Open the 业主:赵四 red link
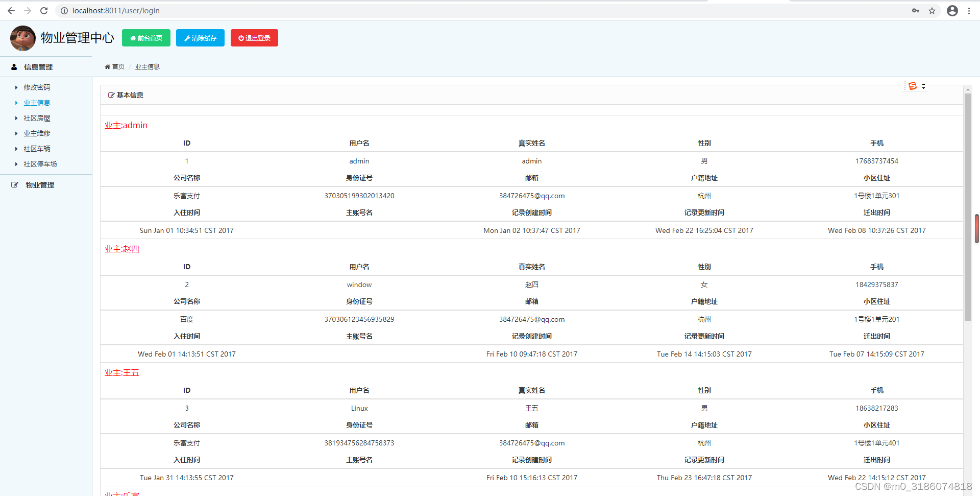Image resolution: width=980 pixels, height=496 pixels. point(121,249)
